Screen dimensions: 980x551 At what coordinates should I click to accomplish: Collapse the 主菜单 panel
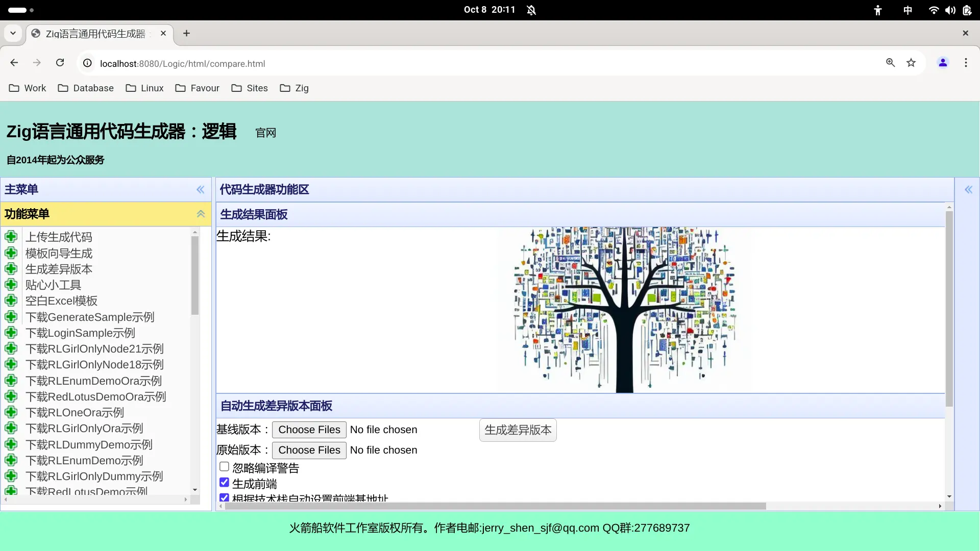tap(201, 189)
